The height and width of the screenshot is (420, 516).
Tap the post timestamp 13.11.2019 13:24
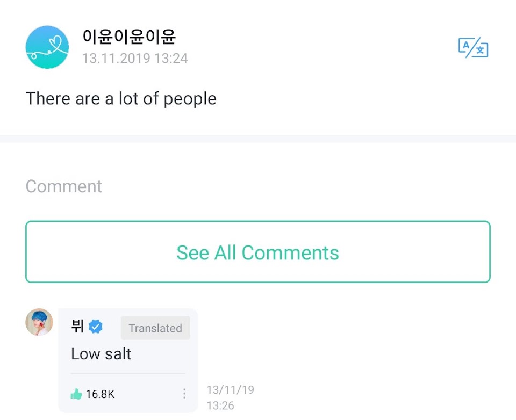point(135,59)
